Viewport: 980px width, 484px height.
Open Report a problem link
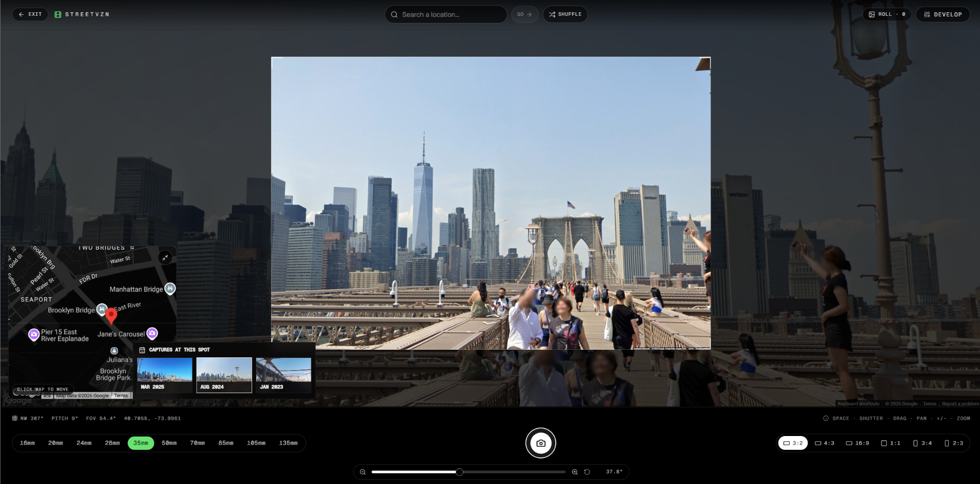(x=960, y=404)
